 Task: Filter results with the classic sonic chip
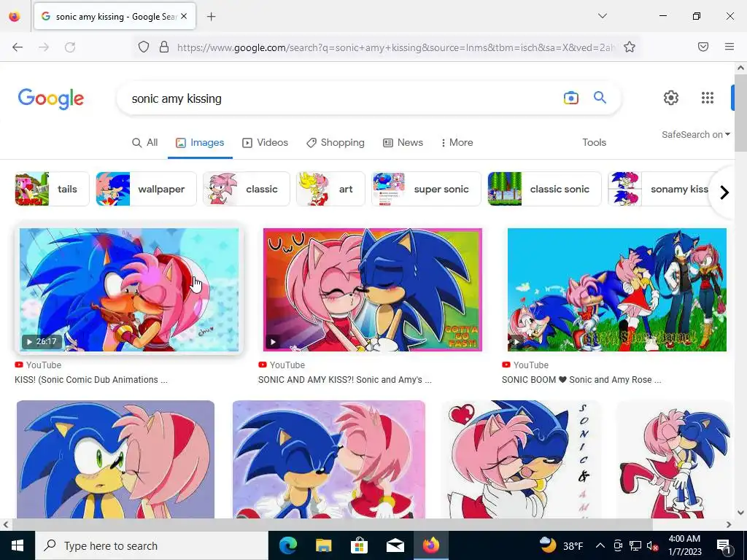[544, 189]
